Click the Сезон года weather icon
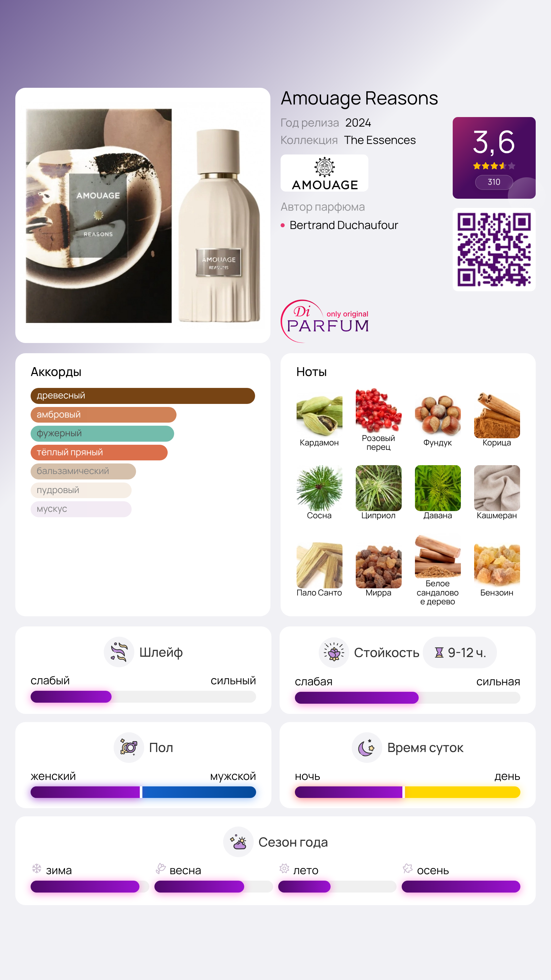 coord(238,842)
